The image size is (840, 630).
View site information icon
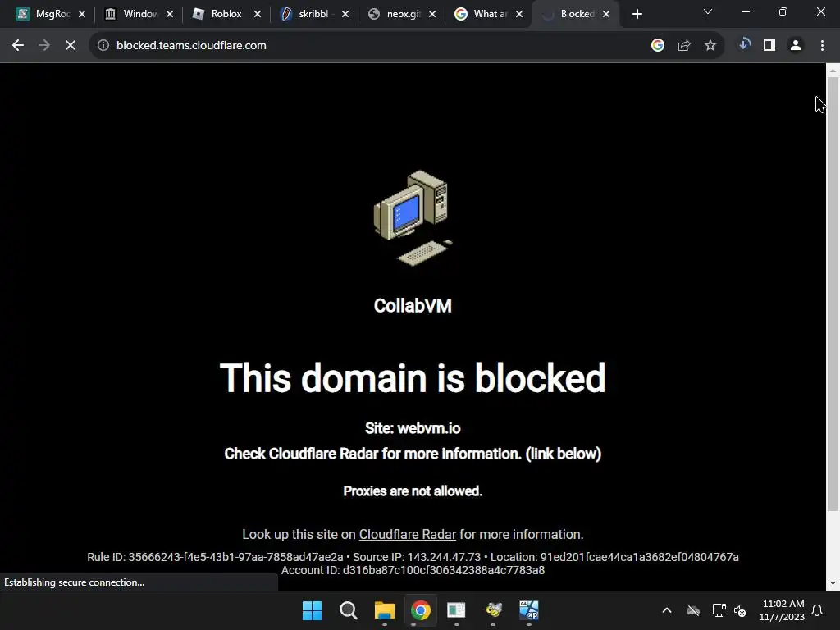(x=103, y=46)
